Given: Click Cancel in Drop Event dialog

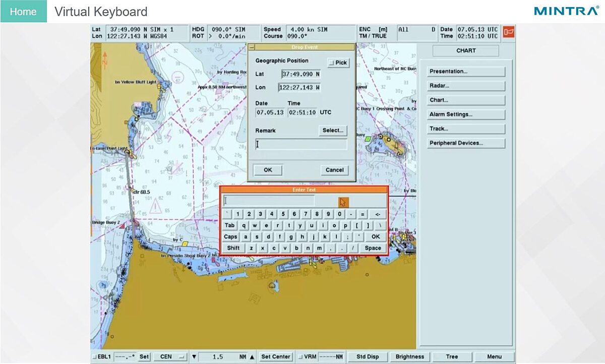Looking at the screenshot, I should click(x=334, y=170).
